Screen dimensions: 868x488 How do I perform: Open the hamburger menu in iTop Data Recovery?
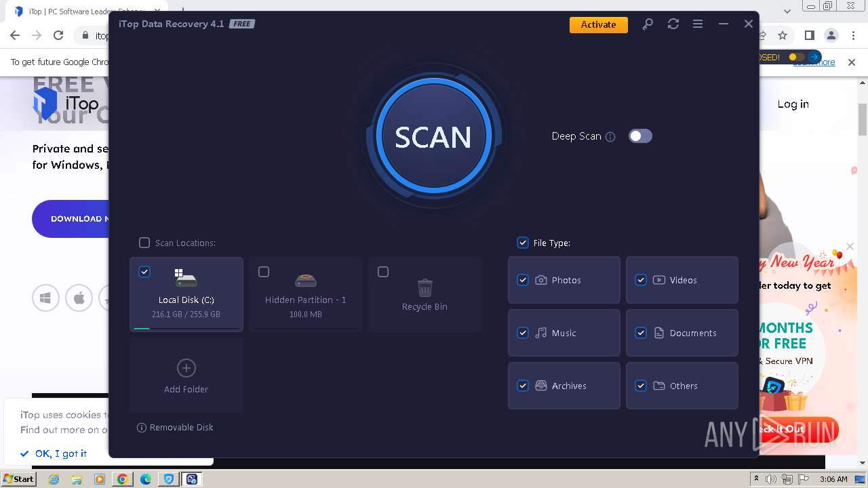(x=697, y=24)
